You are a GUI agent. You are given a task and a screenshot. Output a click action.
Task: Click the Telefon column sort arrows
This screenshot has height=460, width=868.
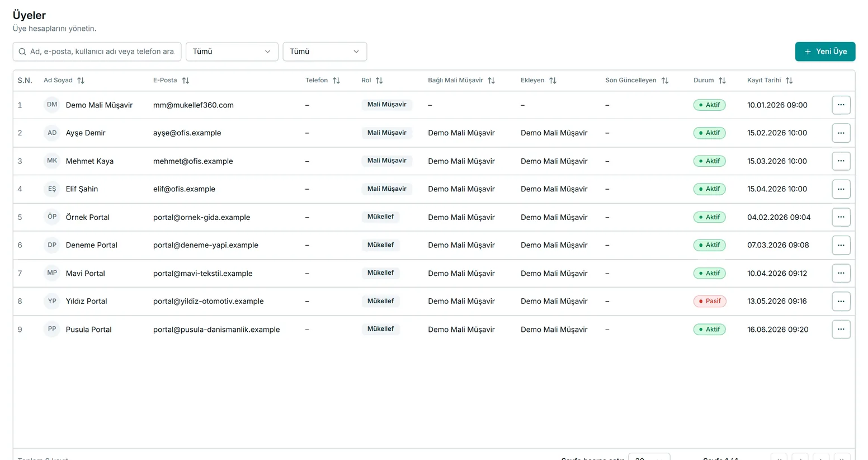click(x=336, y=81)
